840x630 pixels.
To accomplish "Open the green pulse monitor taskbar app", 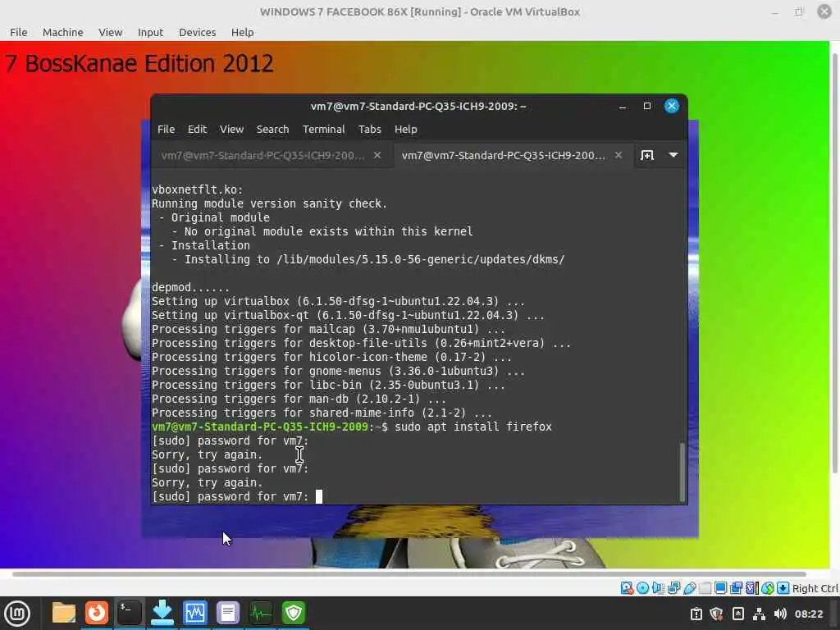I will point(261,613).
